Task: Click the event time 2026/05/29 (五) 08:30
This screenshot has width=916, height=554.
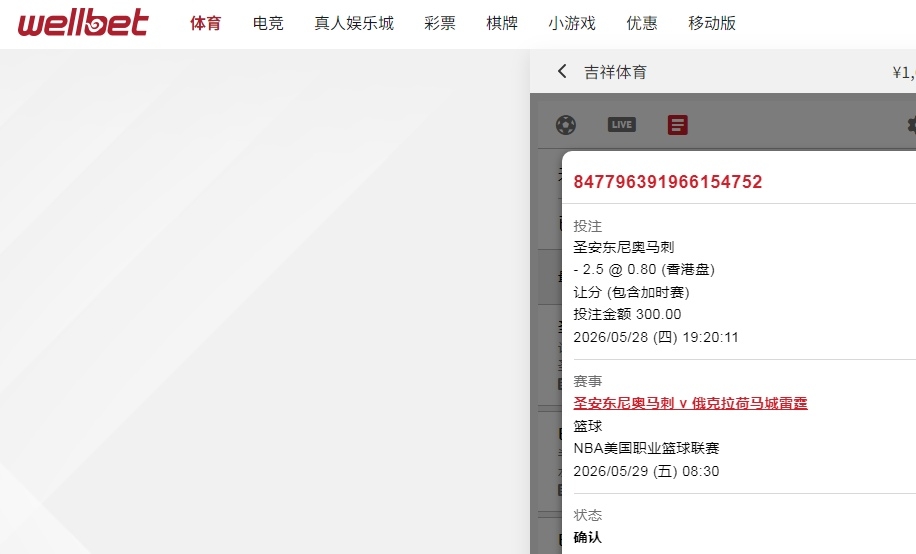Action: (646, 471)
